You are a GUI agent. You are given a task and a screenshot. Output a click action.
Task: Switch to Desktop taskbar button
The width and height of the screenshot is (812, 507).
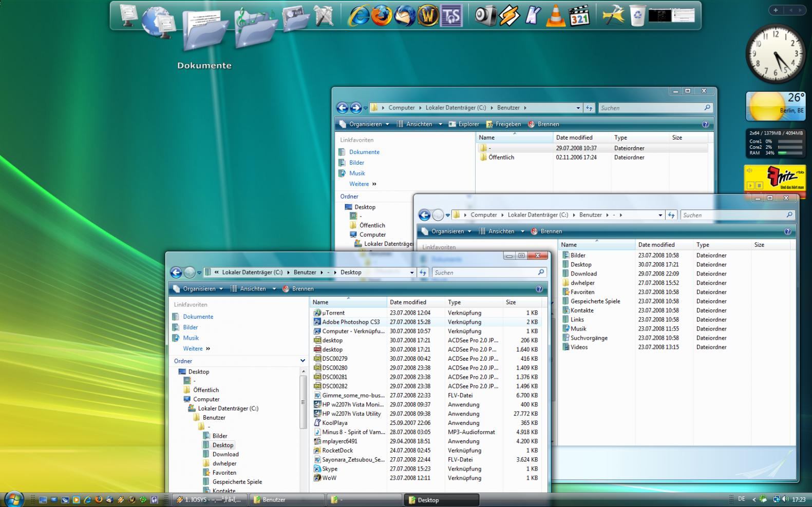pyautogui.click(x=442, y=499)
